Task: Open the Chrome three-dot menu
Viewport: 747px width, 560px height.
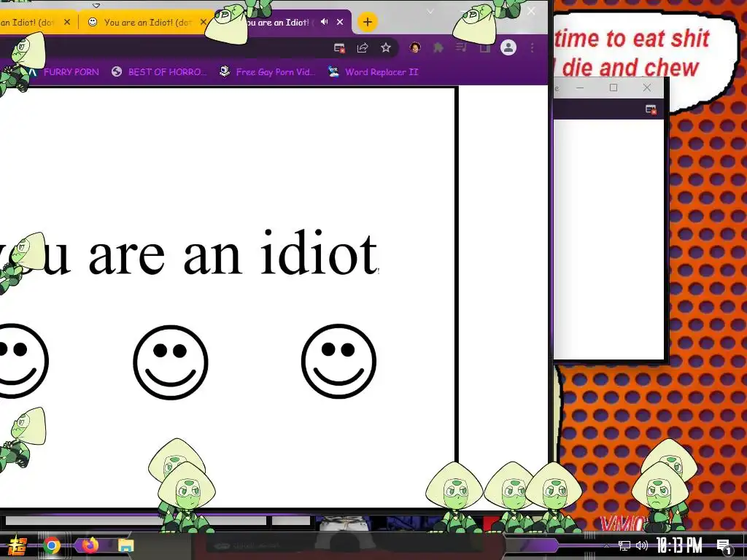Action: (x=532, y=47)
